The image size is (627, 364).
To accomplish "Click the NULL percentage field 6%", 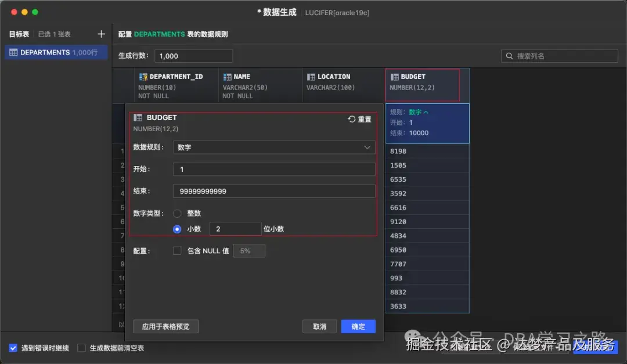I will pyautogui.click(x=248, y=251).
